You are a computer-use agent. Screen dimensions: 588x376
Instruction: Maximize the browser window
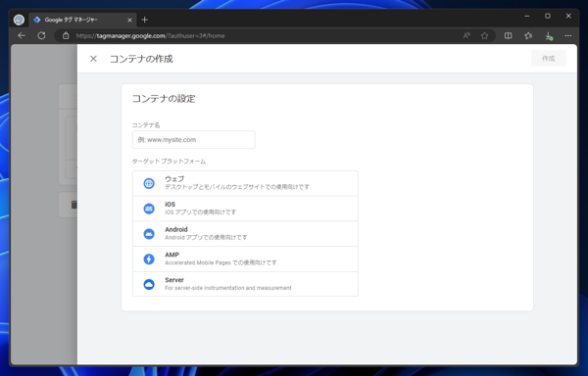point(548,16)
